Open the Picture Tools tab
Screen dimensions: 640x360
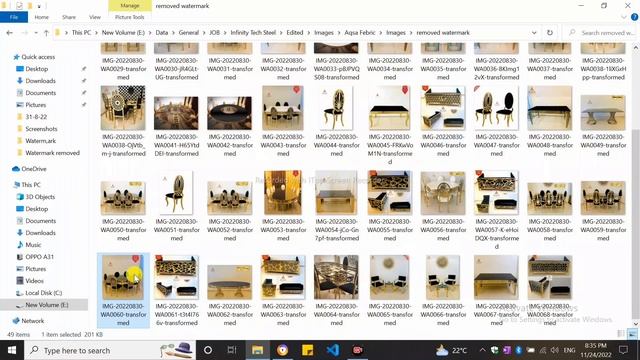coord(129,17)
